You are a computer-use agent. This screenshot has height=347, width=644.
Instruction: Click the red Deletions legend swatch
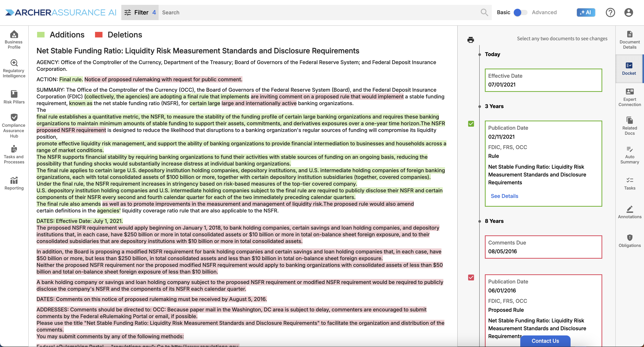click(x=99, y=34)
